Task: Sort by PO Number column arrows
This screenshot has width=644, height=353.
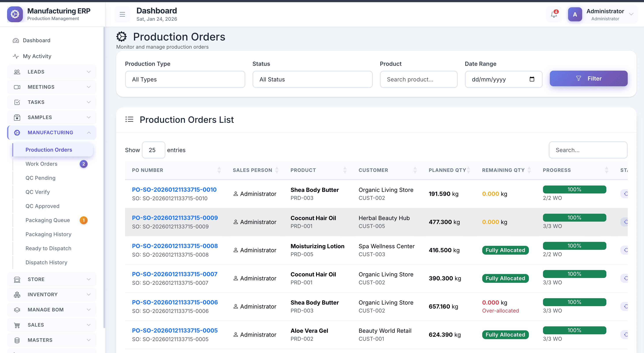Action: (219, 170)
